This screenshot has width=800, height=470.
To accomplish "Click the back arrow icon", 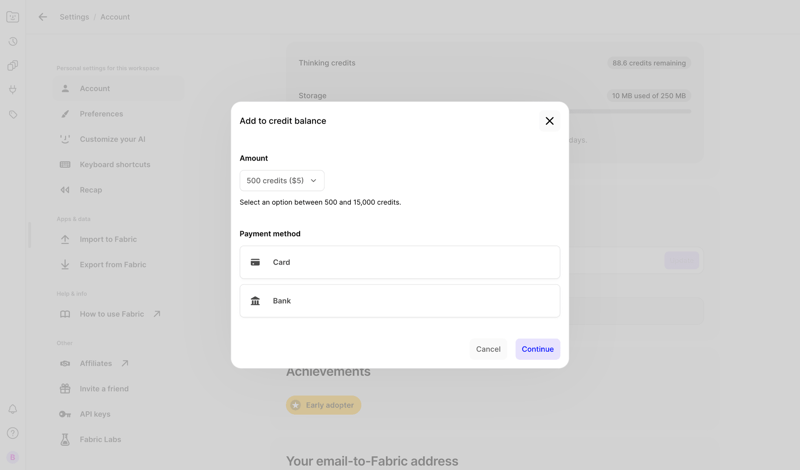I will (42, 17).
